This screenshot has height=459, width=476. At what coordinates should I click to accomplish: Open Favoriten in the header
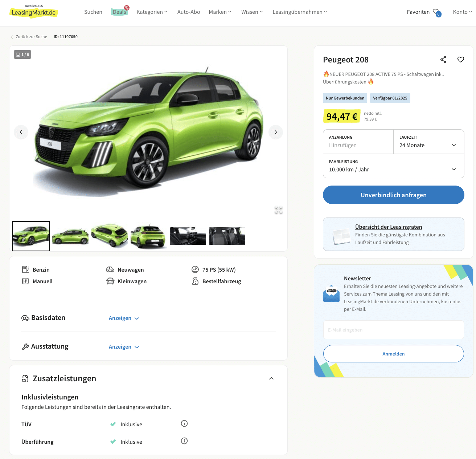(418, 12)
